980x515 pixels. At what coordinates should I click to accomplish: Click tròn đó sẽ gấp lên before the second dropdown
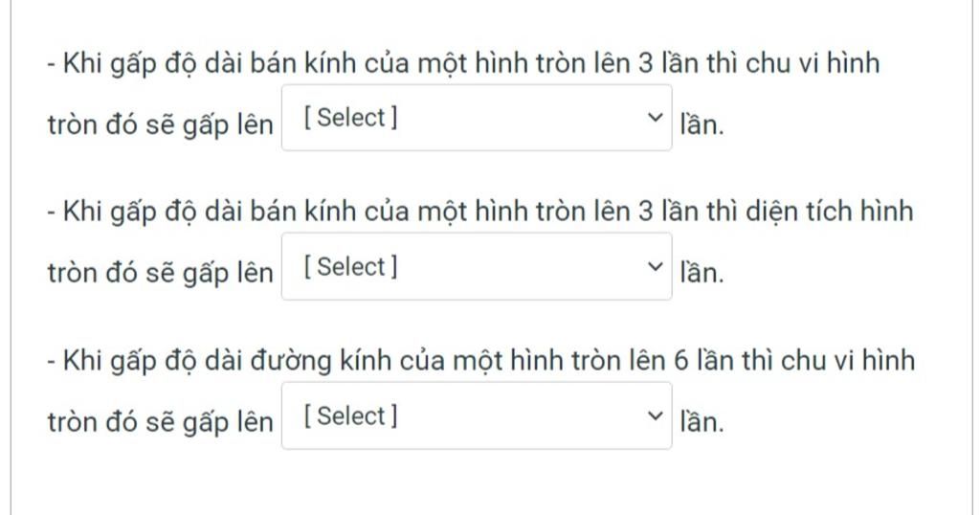[161, 275]
